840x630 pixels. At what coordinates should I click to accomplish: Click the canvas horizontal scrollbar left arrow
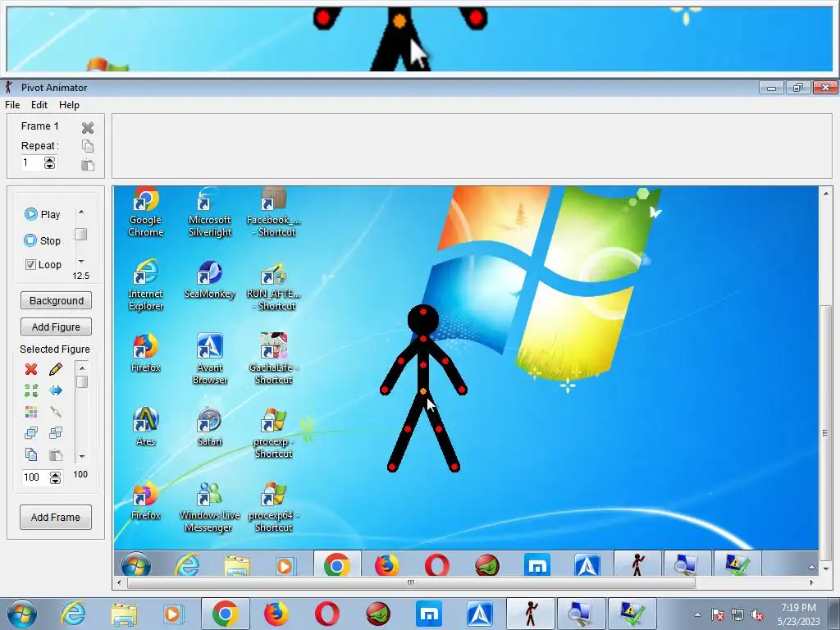click(x=119, y=582)
